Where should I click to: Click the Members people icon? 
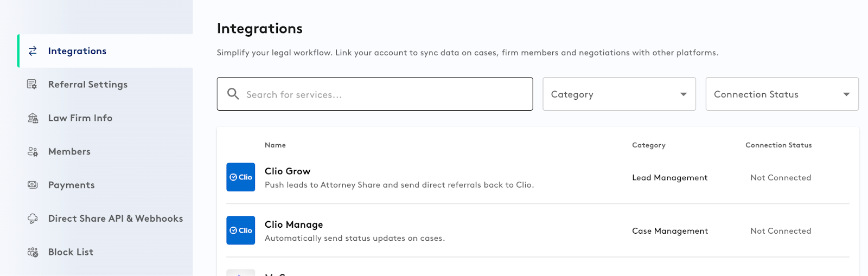(x=33, y=152)
